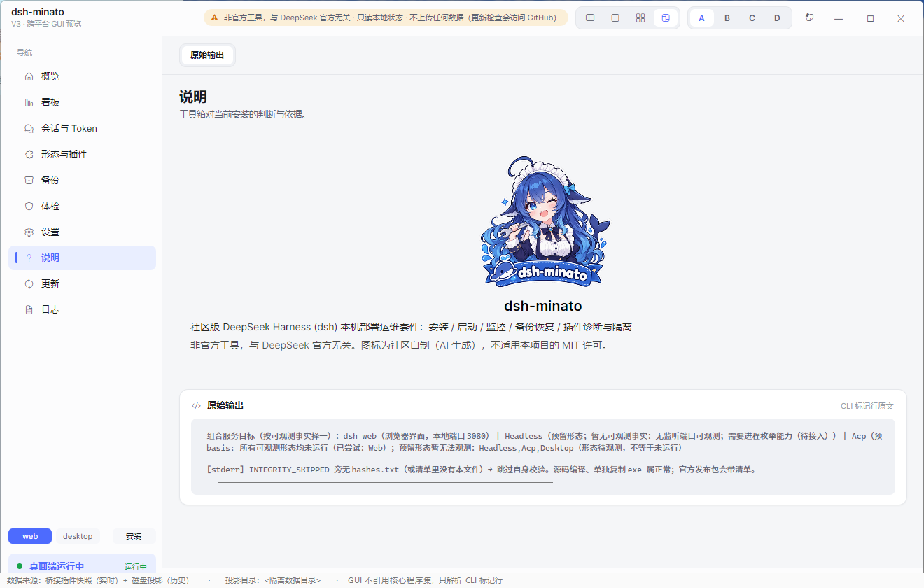Click the 数据来源 status bar entry
The width and height of the screenshot is (924, 588).
[x=98, y=580]
